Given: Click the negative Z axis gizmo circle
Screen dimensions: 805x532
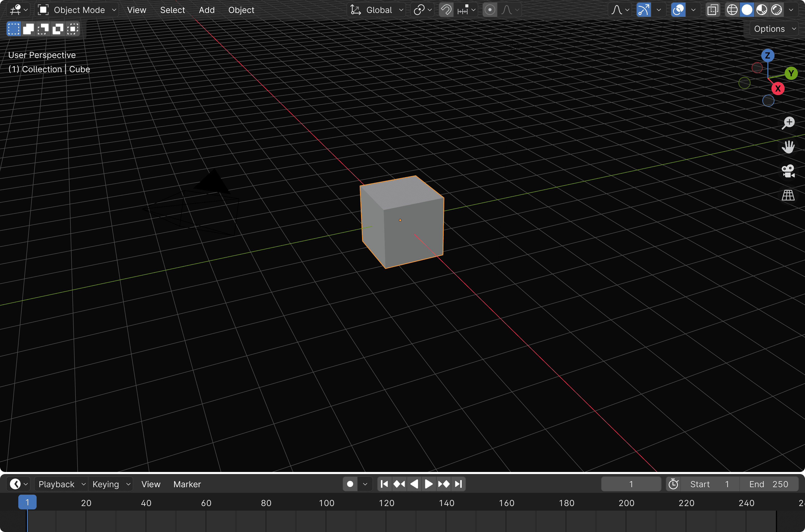Looking at the screenshot, I should point(768,101).
